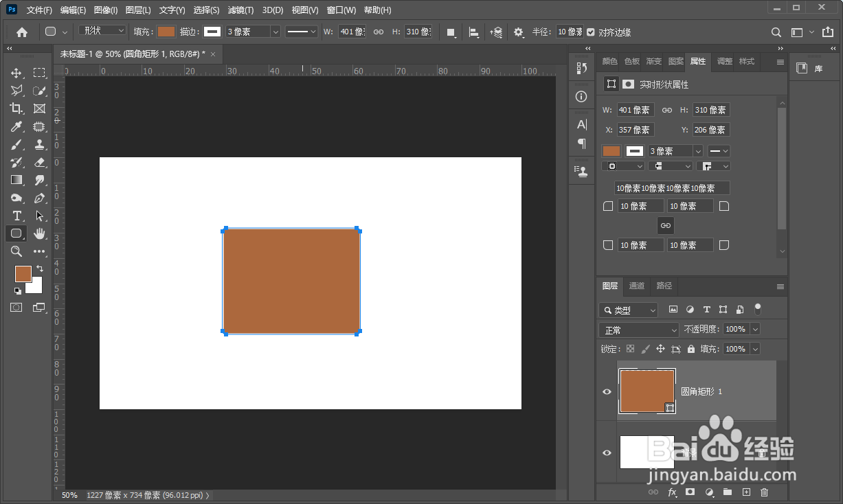Viewport: 843px width, 504px height.
Task: Open the layer fill 100% dropdown arrow
Action: coord(755,349)
